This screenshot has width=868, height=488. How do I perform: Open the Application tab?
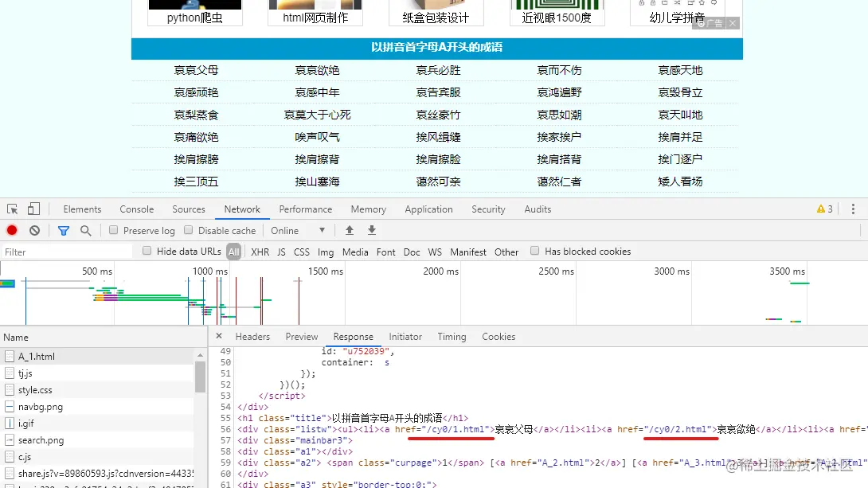tap(428, 209)
